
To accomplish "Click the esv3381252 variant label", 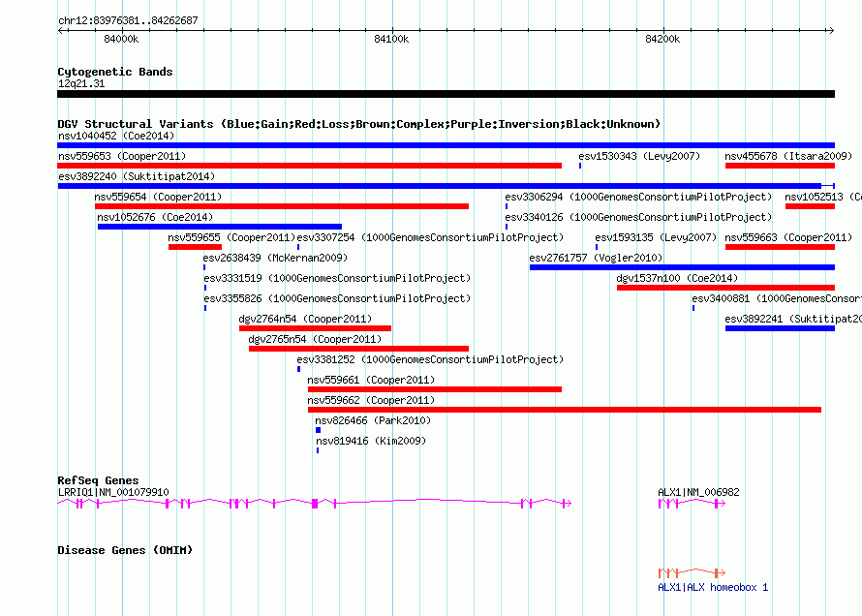I will pyautogui.click(x=430, y=359).
